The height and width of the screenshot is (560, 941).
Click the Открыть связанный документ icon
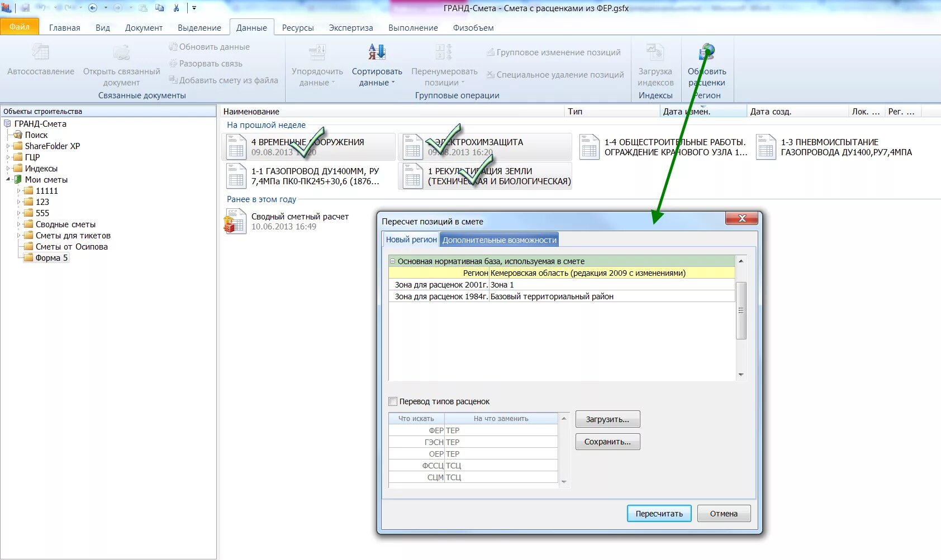(x=121, y=52)
